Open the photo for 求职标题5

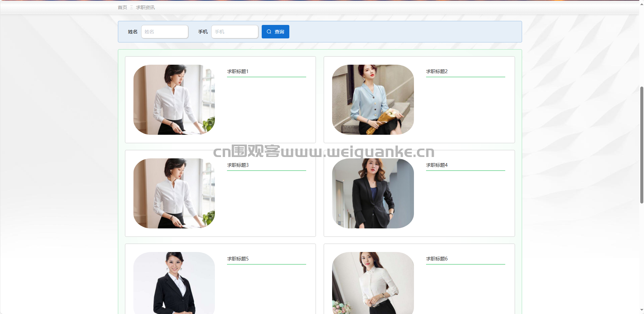174,283
